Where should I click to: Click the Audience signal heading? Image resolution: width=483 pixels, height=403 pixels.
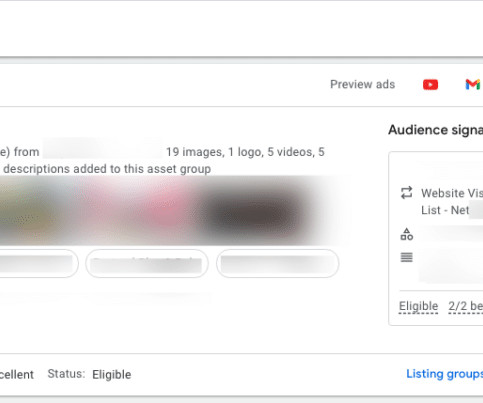click(x=435, y=130)
